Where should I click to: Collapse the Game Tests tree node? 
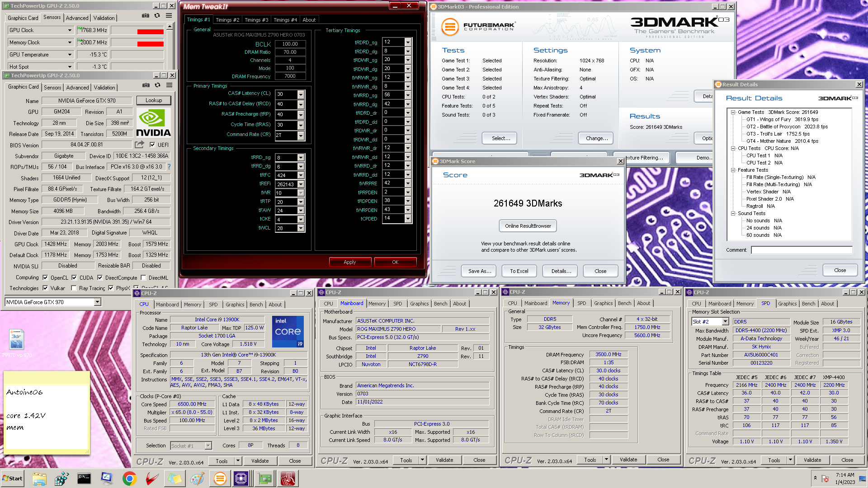[733, 112]
